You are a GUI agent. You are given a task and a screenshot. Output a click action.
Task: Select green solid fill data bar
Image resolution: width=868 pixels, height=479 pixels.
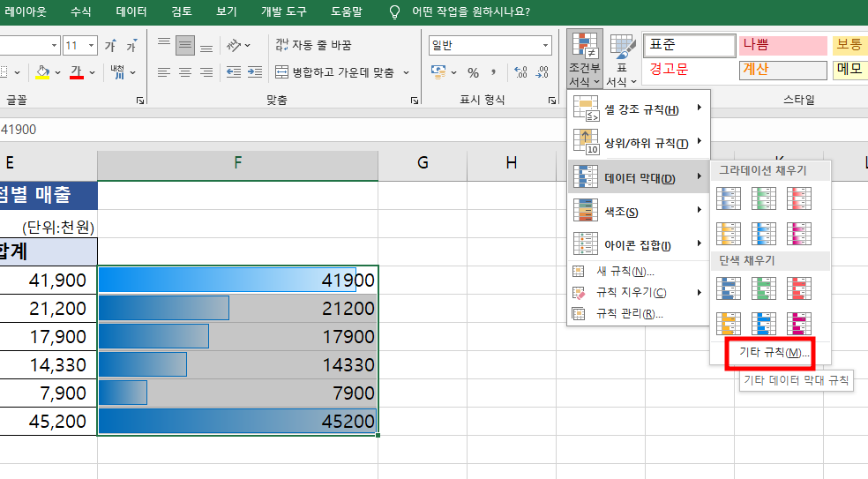(763, 288)
